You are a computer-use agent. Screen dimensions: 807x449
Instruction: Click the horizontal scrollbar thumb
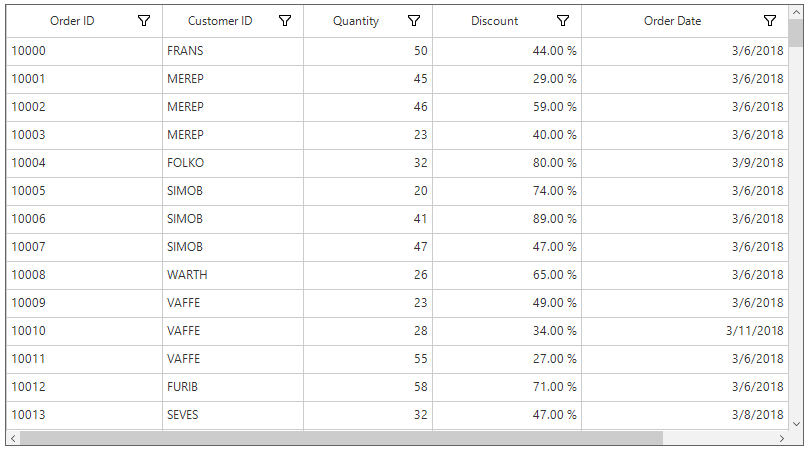[x=341, y=438]
